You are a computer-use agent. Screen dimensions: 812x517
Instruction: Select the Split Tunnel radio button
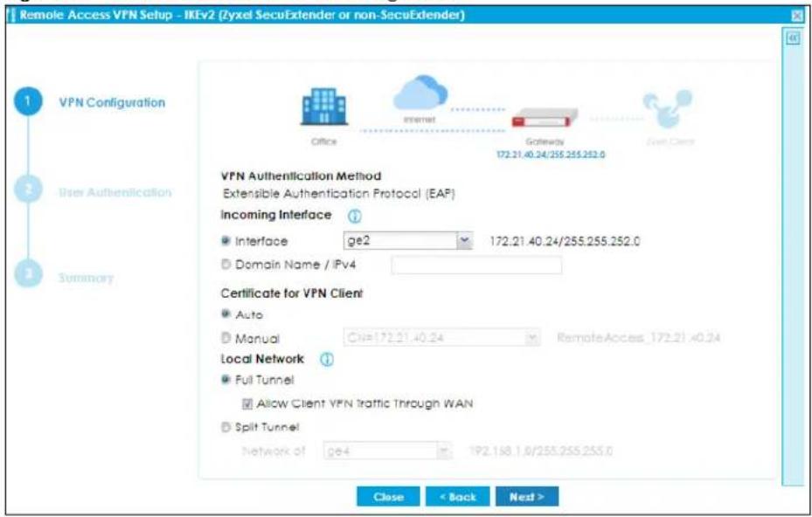(226, 427)
